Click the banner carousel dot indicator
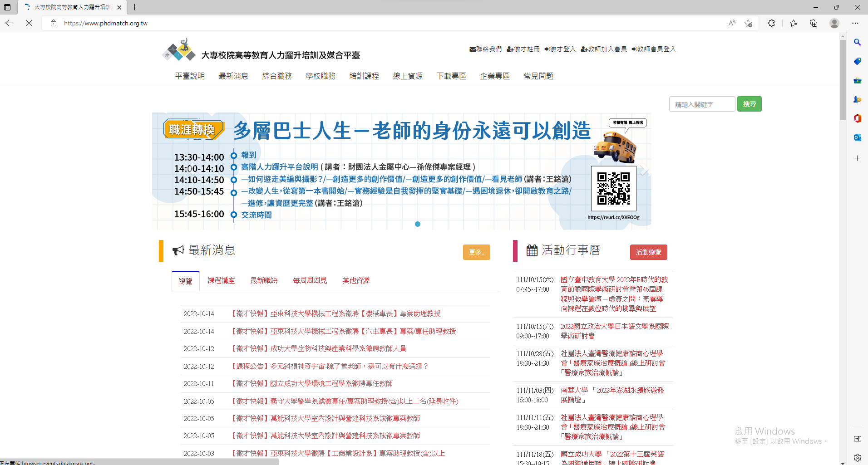Image resolution: width=868 pixels, height=465 pixels. pyautogui.click(x=418, y=224)
